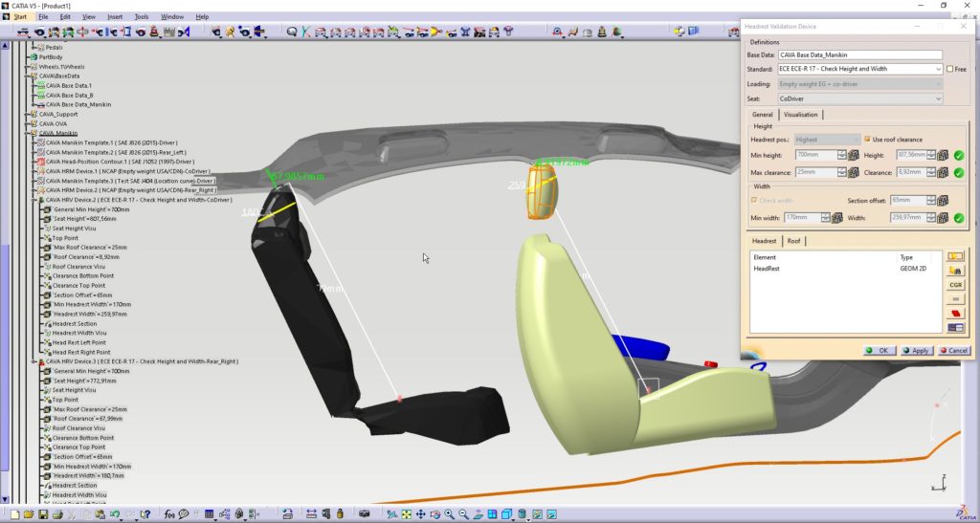Switch to the Roof tab
The width and height of the screenshot is (980, 523).
pos(793,241)
